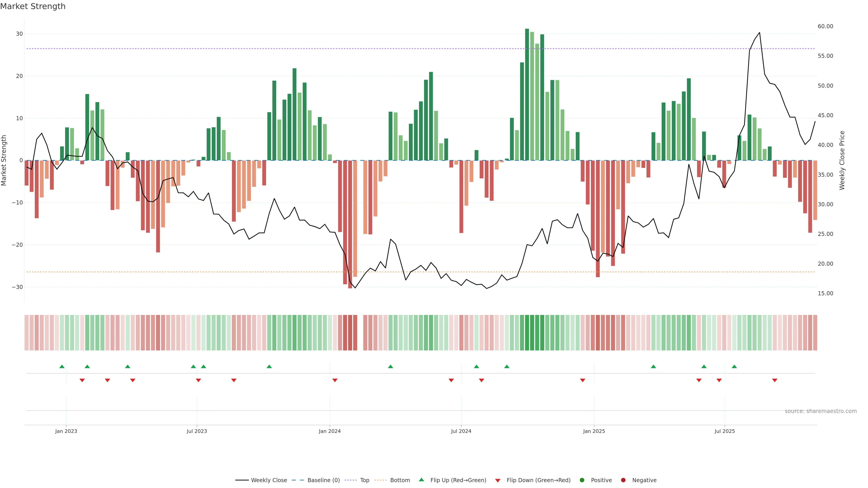Click the Flip Down red triangle legend icon
This screenshot has width=868, height=488.
tap(498, 480)
